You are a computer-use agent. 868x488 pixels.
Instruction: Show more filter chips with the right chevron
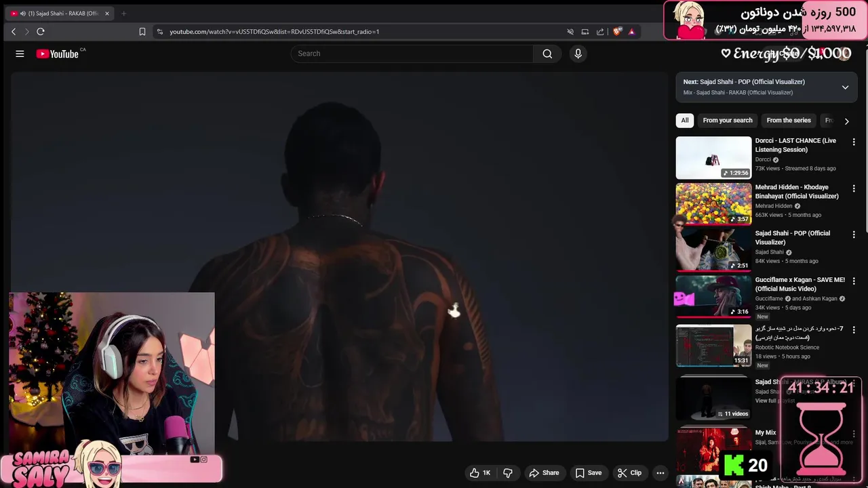(846, 121)
